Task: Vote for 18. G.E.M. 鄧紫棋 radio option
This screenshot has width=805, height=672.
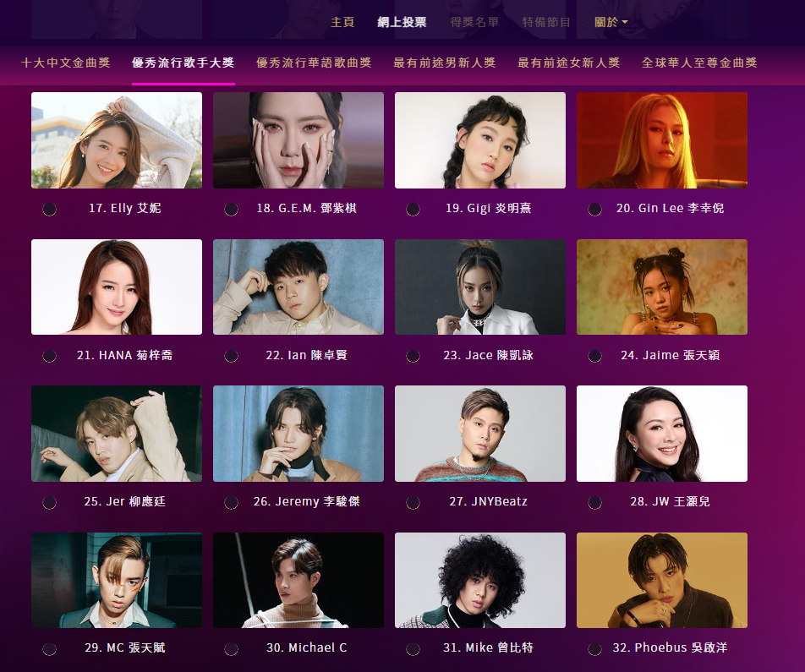Action: [231, 209]
